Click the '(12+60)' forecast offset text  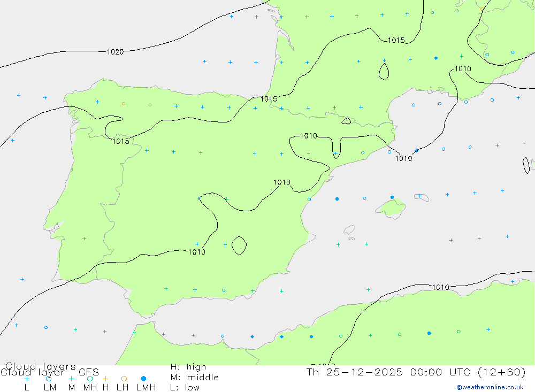tap(502, 372)
